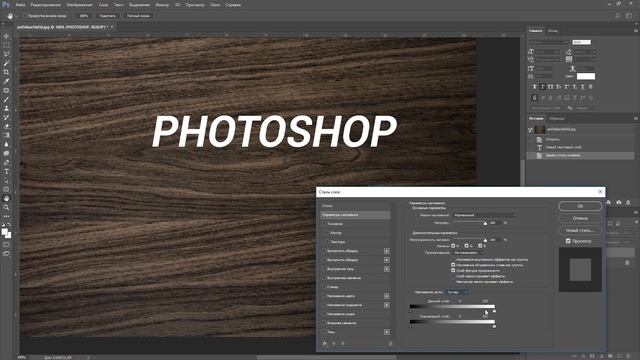Click the Underline icon in Character panel
Viewport: 640px width, 360px height.
click(x=582, y=87)
